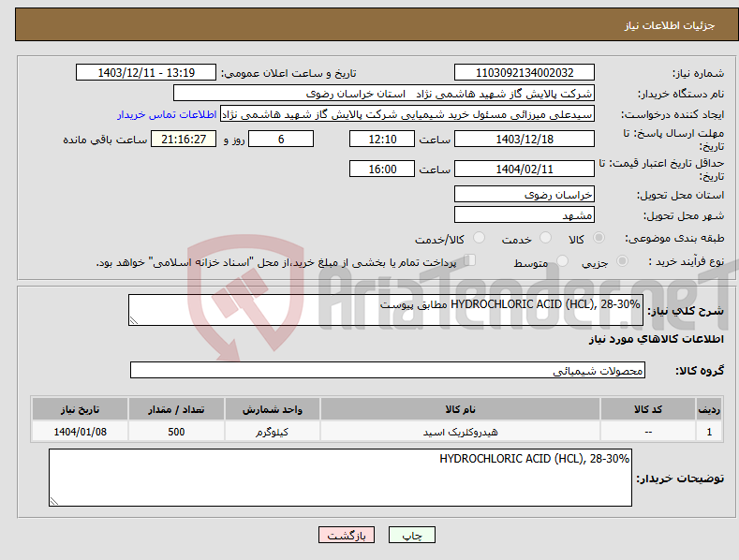739x560 pixels.
Task: Click row number 1 cell
Action: tap(709, 432)
